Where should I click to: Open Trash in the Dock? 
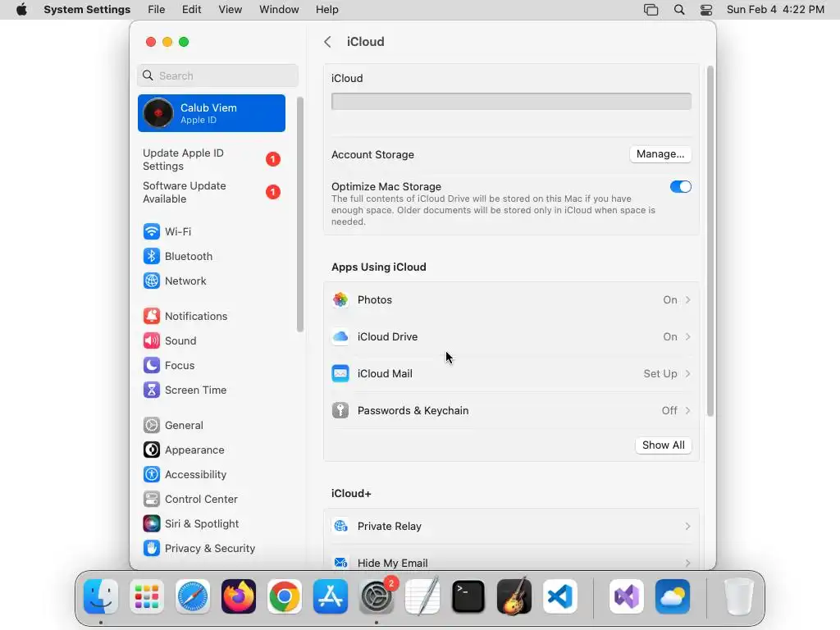click(739, 597)
